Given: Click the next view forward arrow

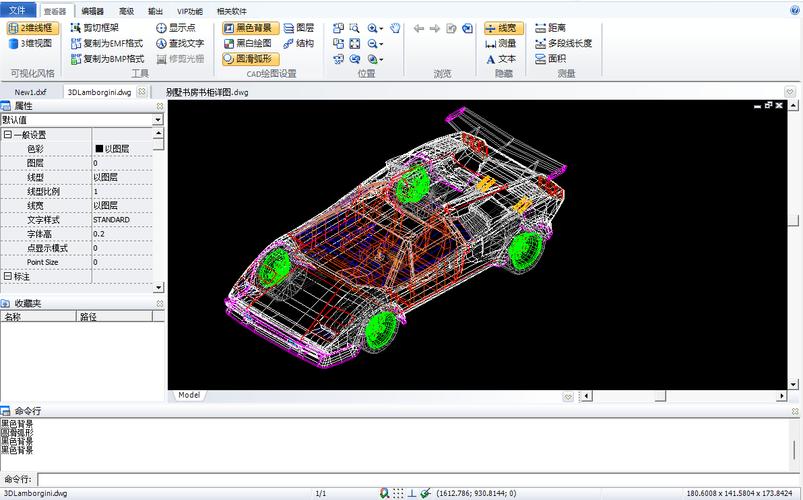Looking at the screenshot, I should [435, 28].
